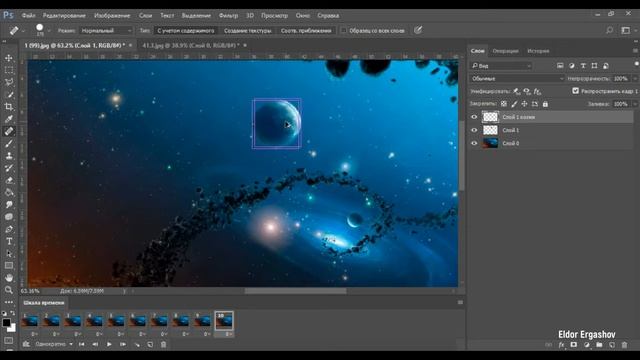Click the adjustment layer filter icon
The height and width of the screenshot is (360, 640).
coord(571,66)
